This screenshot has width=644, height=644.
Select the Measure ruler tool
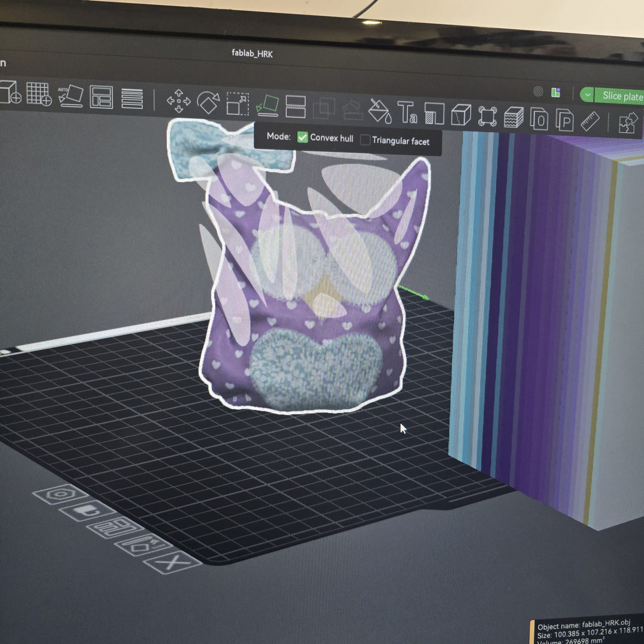pyautogui.click(x=590, y=121)
